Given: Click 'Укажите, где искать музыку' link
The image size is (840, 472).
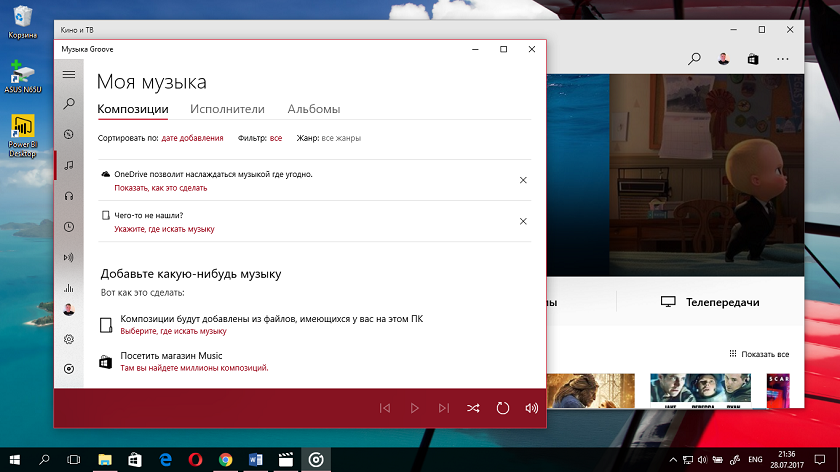Looking at the screenshot, I should 164,229.
